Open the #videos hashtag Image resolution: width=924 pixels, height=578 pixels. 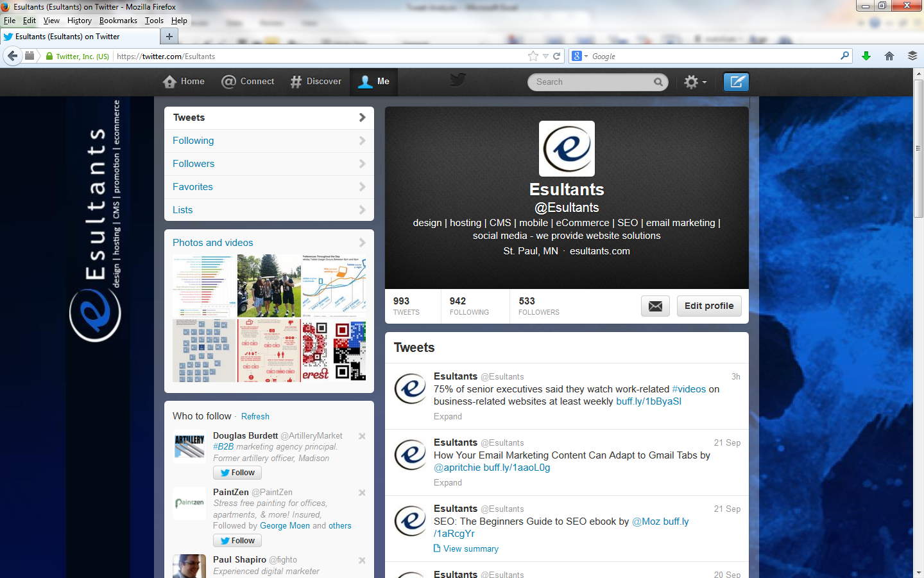point(689,389)
